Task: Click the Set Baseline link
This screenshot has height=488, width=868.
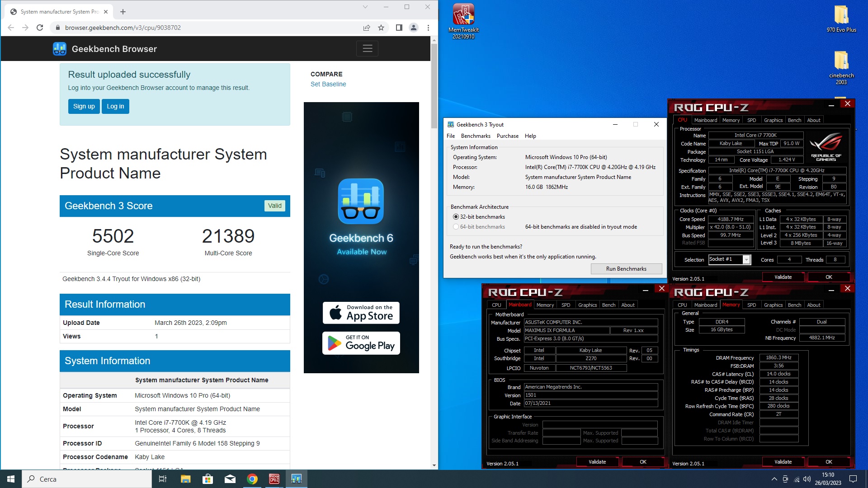Action: pos(328,84)
